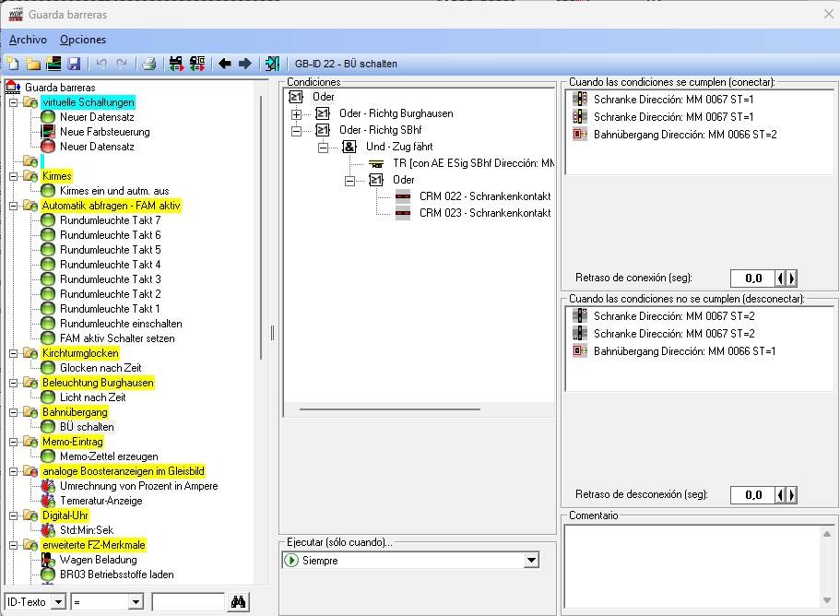Click the new folder toolbar icon
The height and width of the screenshot is (616, 840).
click(32, 64)
